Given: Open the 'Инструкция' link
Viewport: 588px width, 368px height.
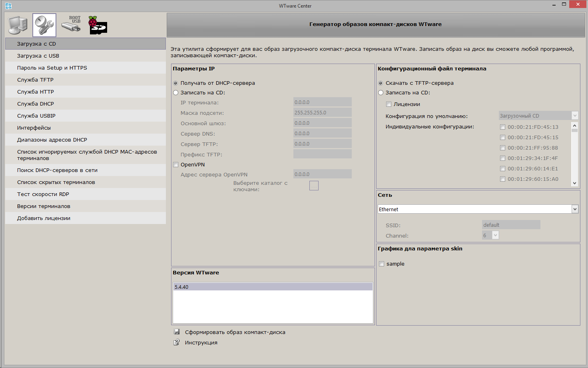Looking at the screenshot, I should (x=201, y=343).
